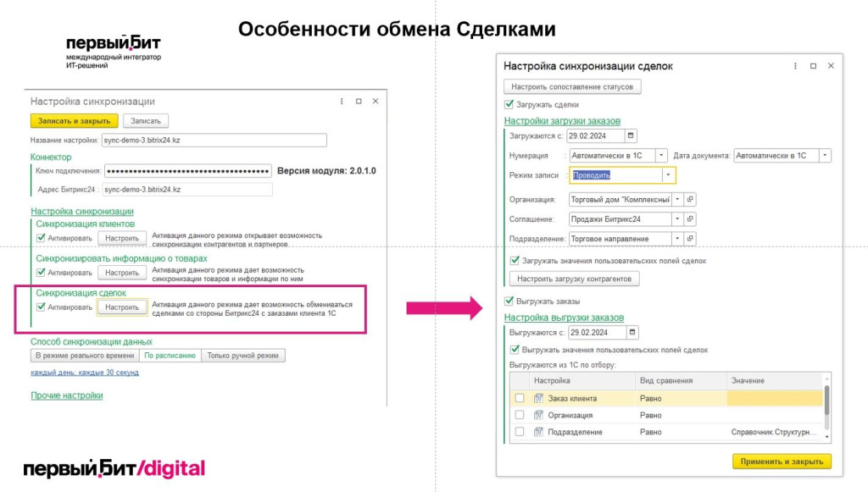This screenshot has height=492, width=868.
Task: Select the По расписанию sync mode
Action: click(170, 356)
